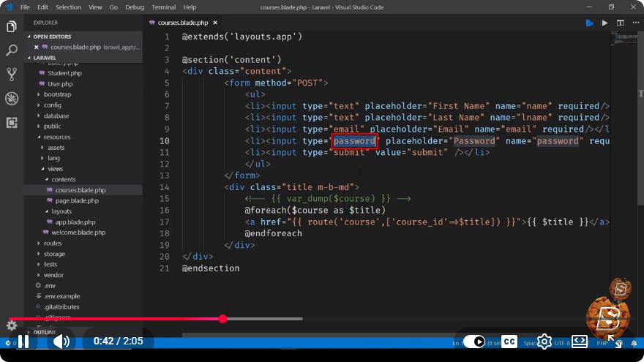Open the Explorer view in activity bar
Viewport: 644px width, 362px height.
[12, 26]
